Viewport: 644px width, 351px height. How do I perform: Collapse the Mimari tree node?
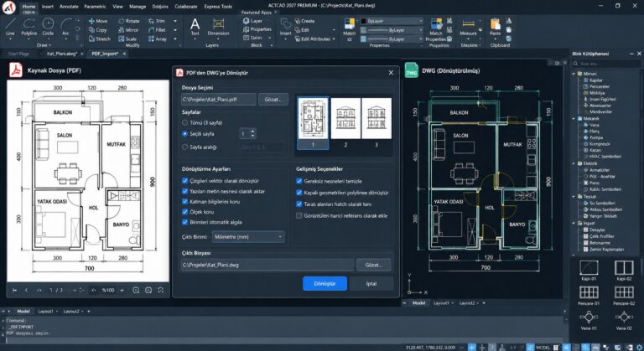[x=574, y=74]
